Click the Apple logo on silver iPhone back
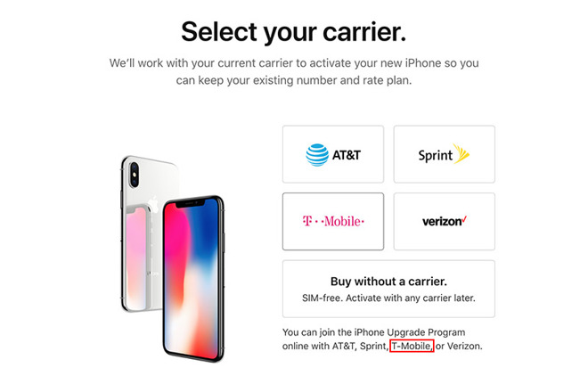This screenshot has width=588, height=384. tap(153, 204)
